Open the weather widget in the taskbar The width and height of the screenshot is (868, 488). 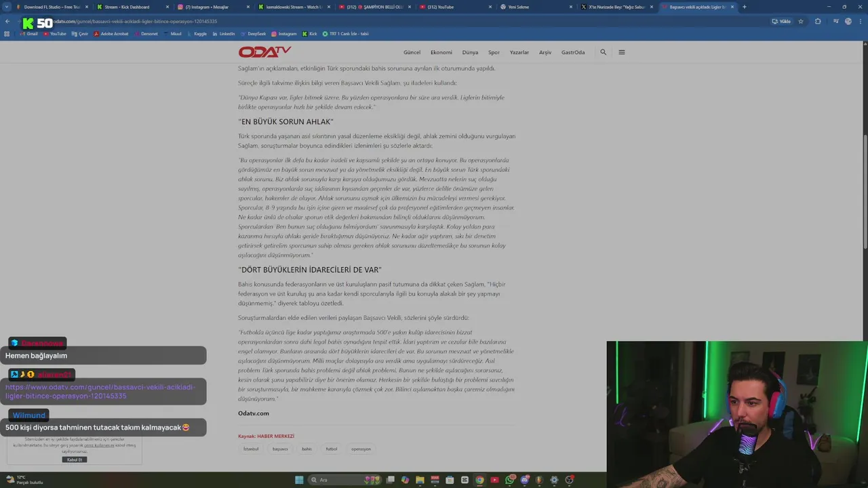point(24,480)
